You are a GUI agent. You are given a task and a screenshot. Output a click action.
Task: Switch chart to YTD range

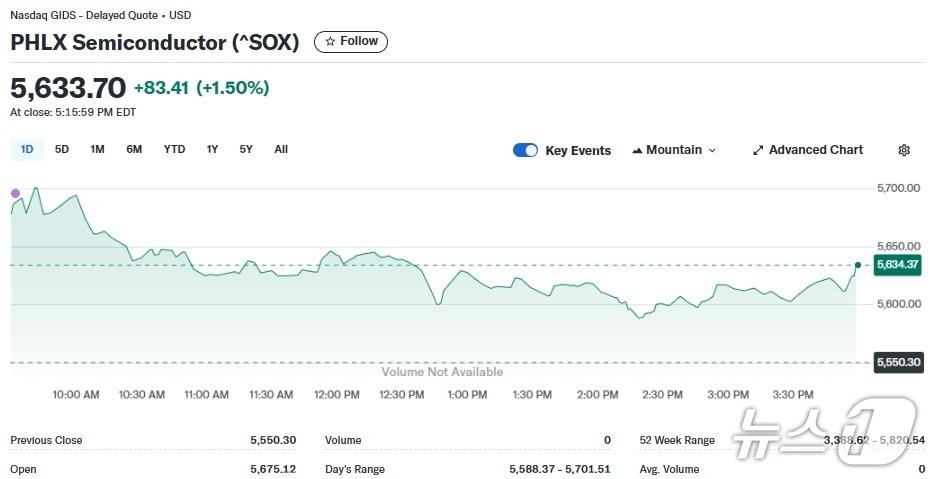pyautogui.click(x=174, y=150)
